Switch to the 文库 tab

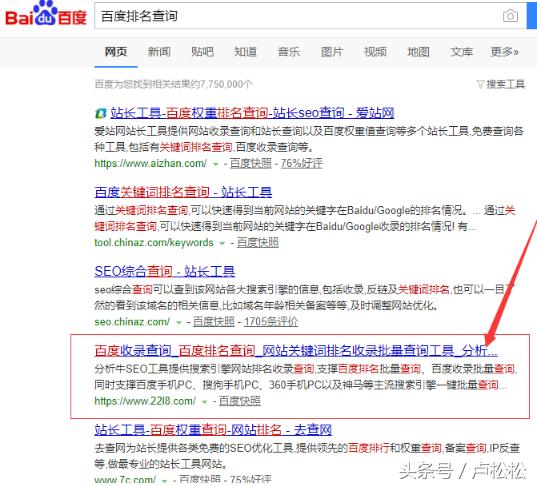pyautogui.click(x=461, y=52)
